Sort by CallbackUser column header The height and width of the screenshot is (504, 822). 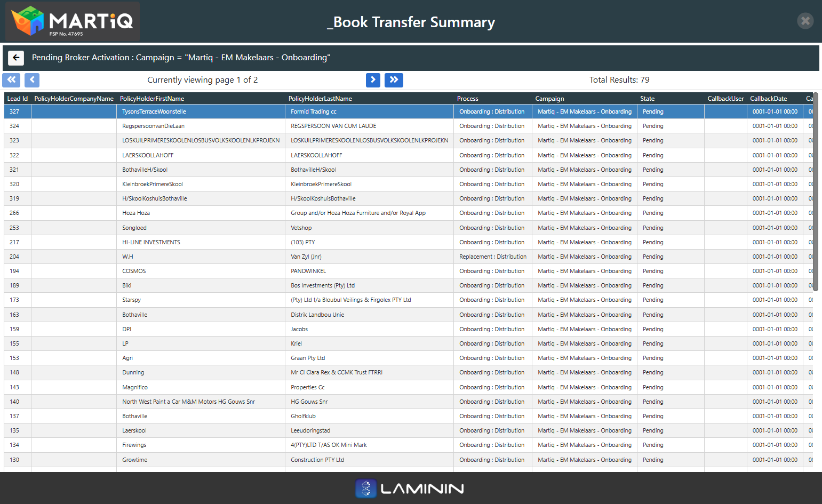[x=726, y=99]
